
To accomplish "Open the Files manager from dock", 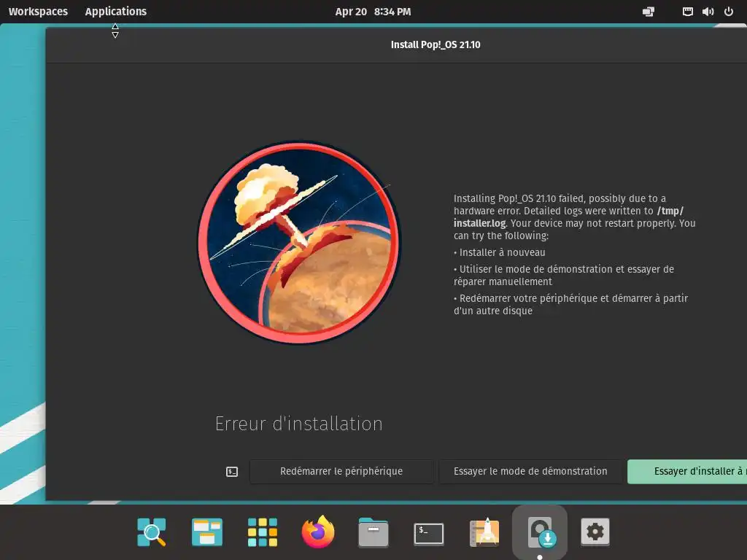I will coord(373,532).
